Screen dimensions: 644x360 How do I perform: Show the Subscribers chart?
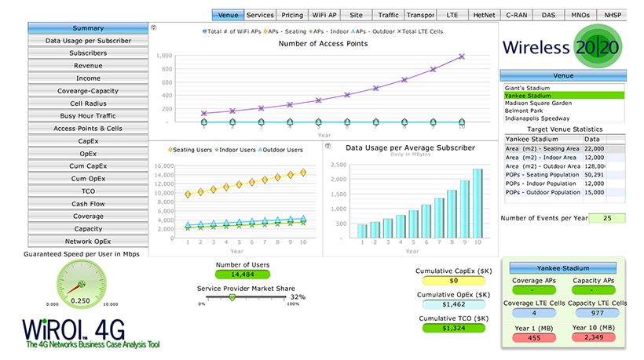point(88,53)
